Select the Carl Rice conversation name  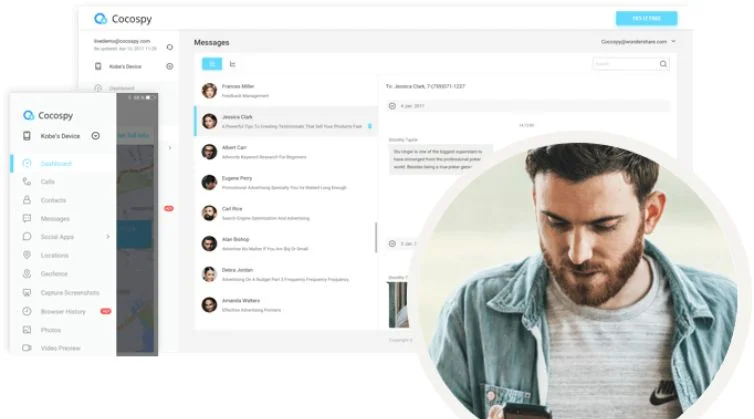tap(232, 209)
